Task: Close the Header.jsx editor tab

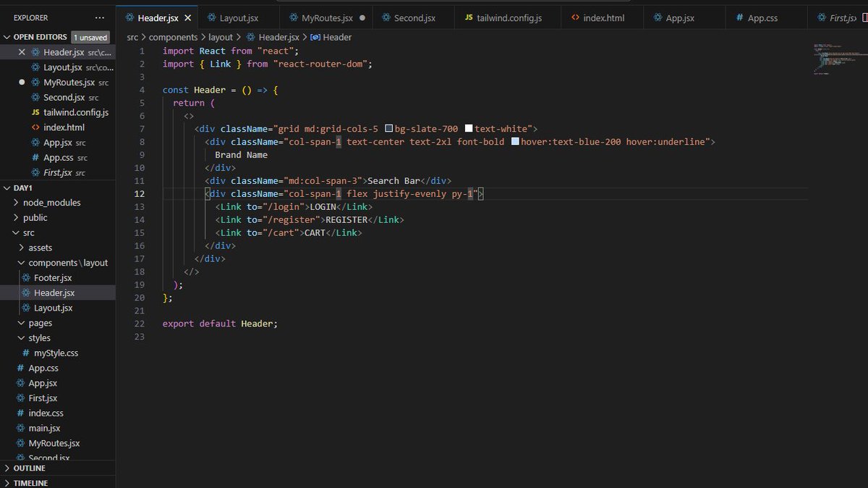Action: tap(188, 17)
